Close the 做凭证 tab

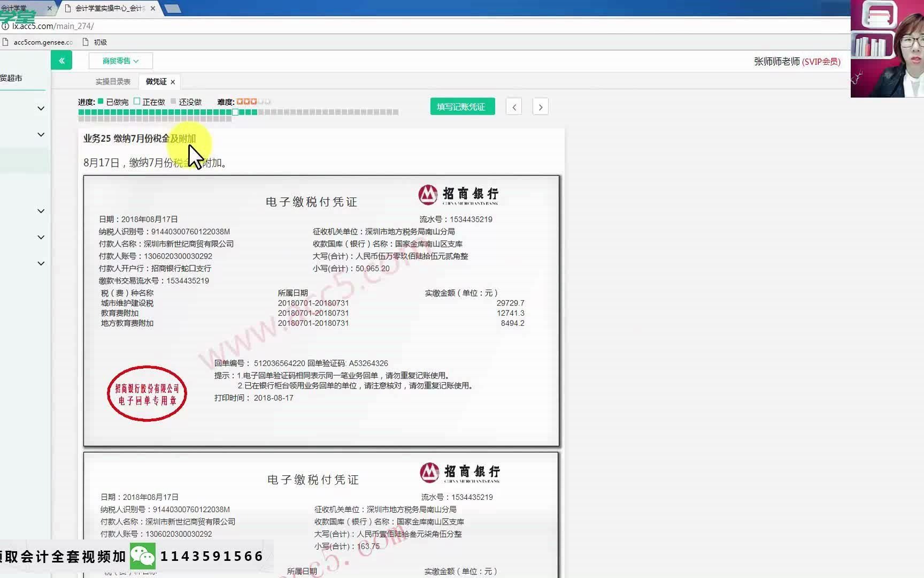point(173,82)
